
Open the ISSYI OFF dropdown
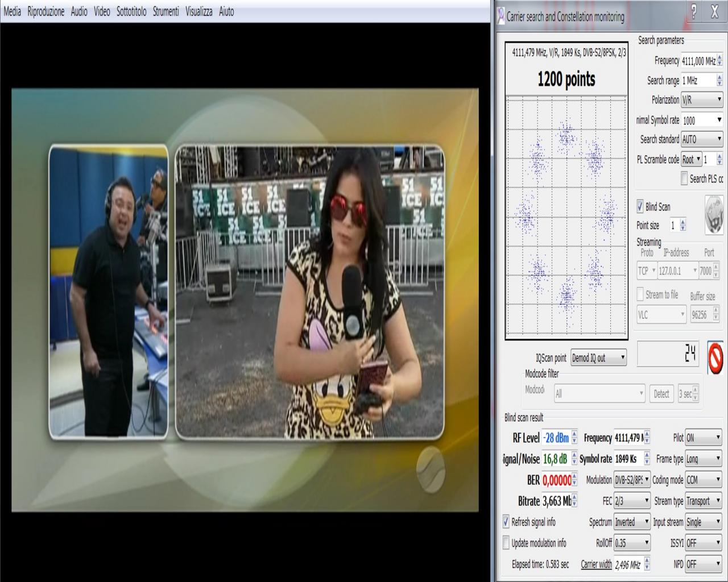pos(704,543)
